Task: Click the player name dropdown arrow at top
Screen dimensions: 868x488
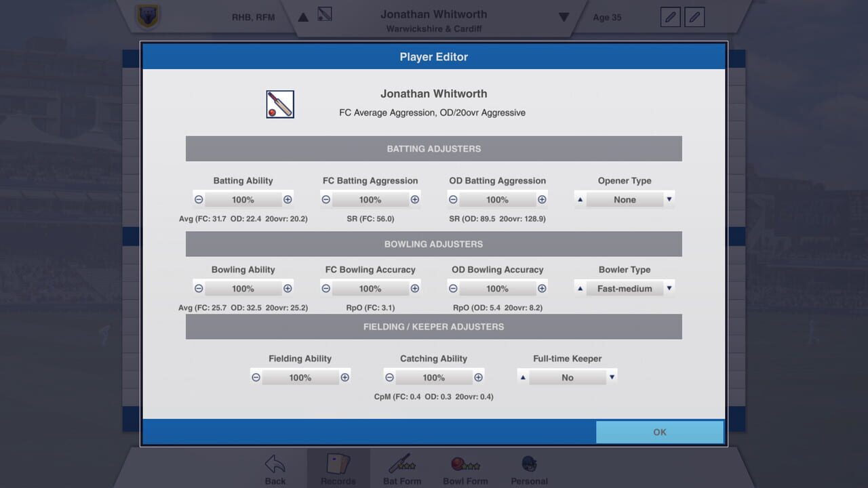Action: [564, 17]
